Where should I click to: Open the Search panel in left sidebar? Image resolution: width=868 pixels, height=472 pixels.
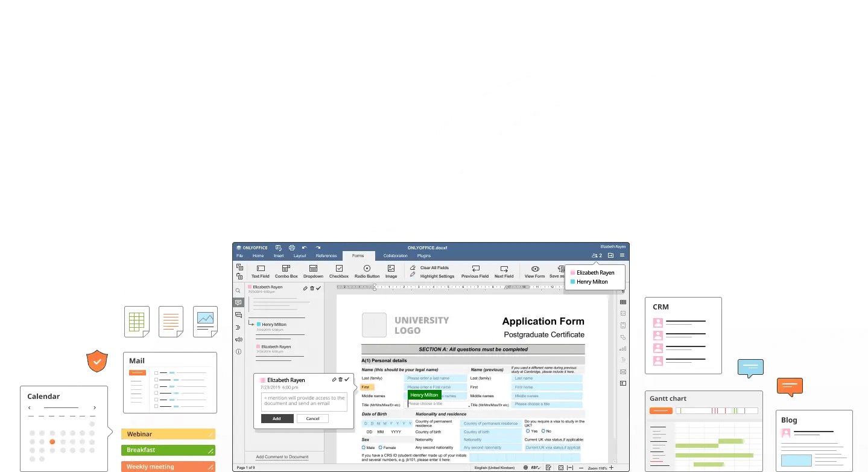point(238,290)
